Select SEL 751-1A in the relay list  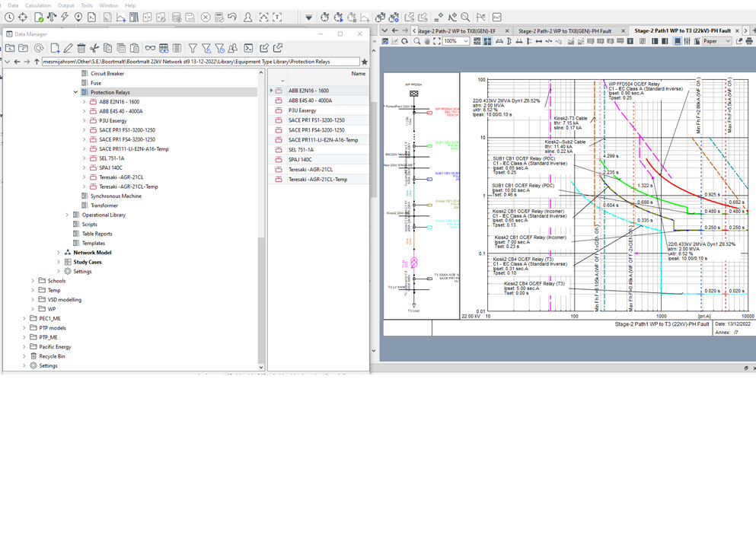point(301,150)
